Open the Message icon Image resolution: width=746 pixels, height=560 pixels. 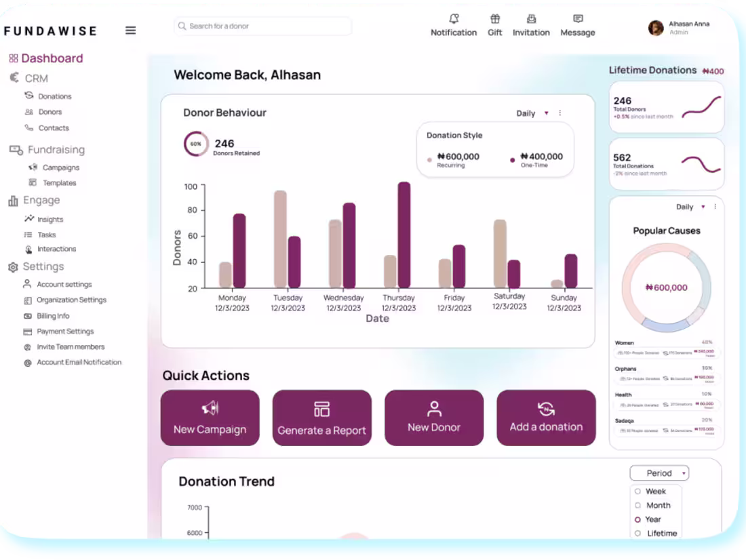577,19
